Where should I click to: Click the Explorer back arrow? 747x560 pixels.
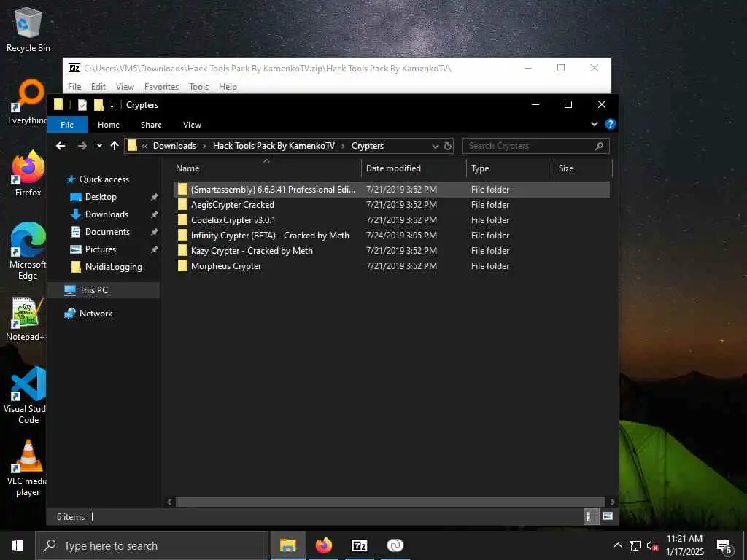pos(61,146)
